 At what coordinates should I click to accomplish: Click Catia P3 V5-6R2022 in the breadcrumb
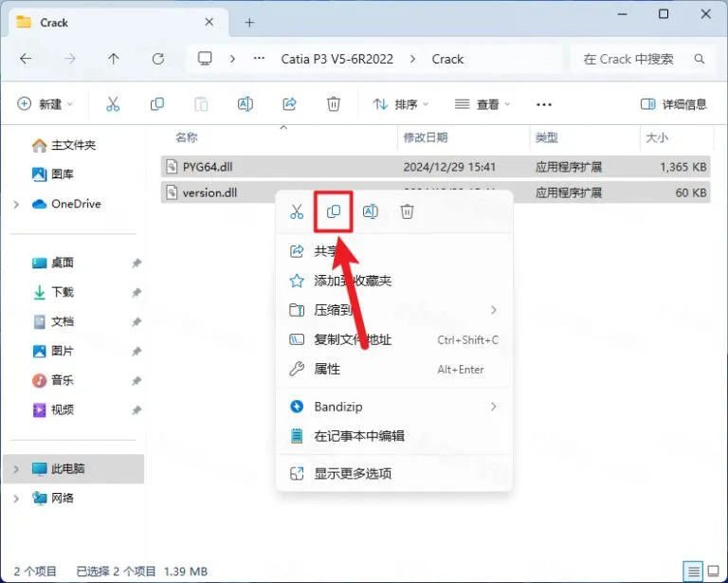(x=337, y=59)
